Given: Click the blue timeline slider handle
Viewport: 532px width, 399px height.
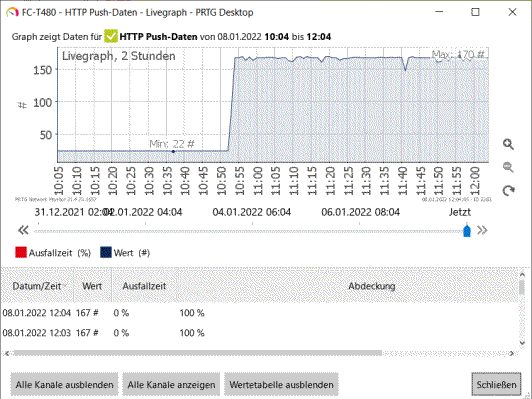Looking at the screenshot, I should coord(467,231).
